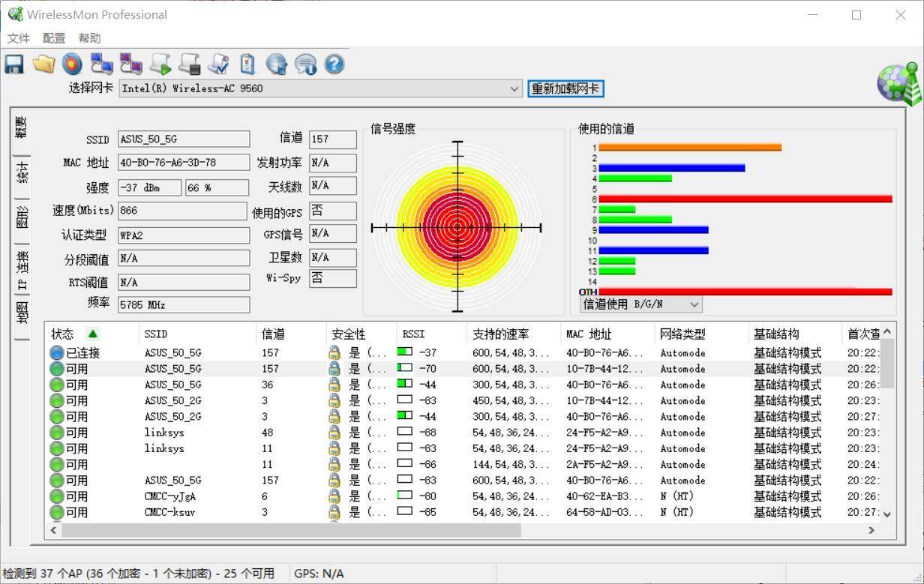Open the 配置 menu
The image size is (924, 584).
[53, 37]
